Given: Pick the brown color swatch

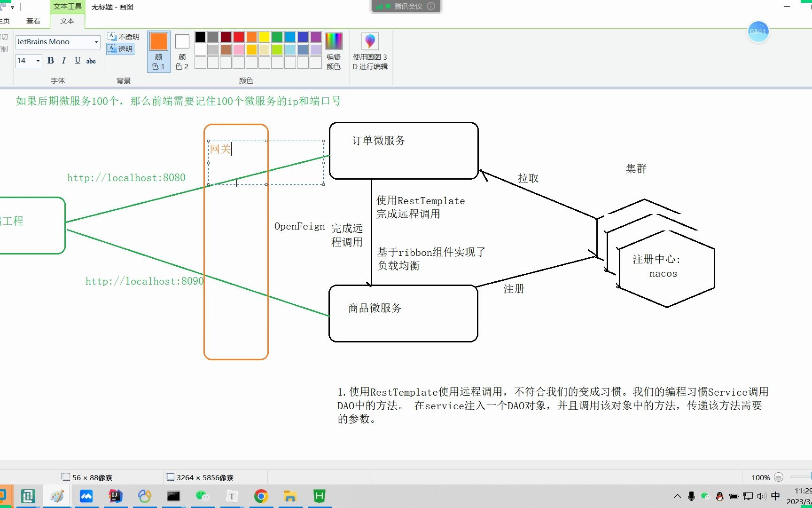Looking at the screenshot, I should click(x=226, y=49).
